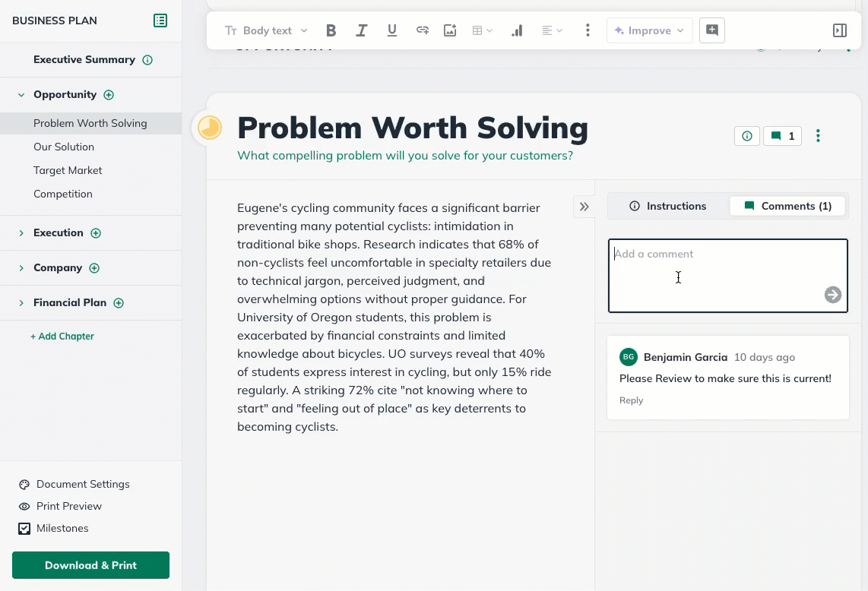
Task: Toggle the right side panel icon
Action: click(840, 30)
